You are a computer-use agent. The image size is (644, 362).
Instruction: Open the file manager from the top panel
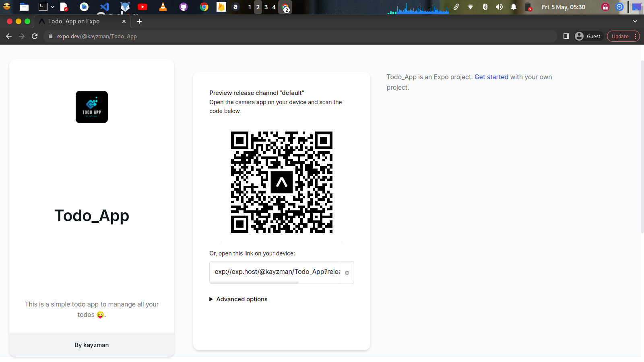click(x=24, y=7)
